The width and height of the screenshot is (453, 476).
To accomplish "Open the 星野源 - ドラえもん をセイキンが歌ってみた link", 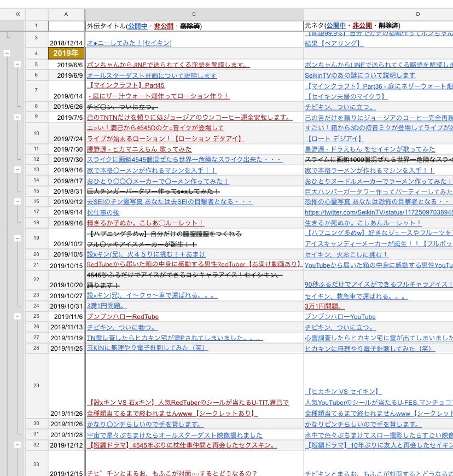I will click(370, 149).
